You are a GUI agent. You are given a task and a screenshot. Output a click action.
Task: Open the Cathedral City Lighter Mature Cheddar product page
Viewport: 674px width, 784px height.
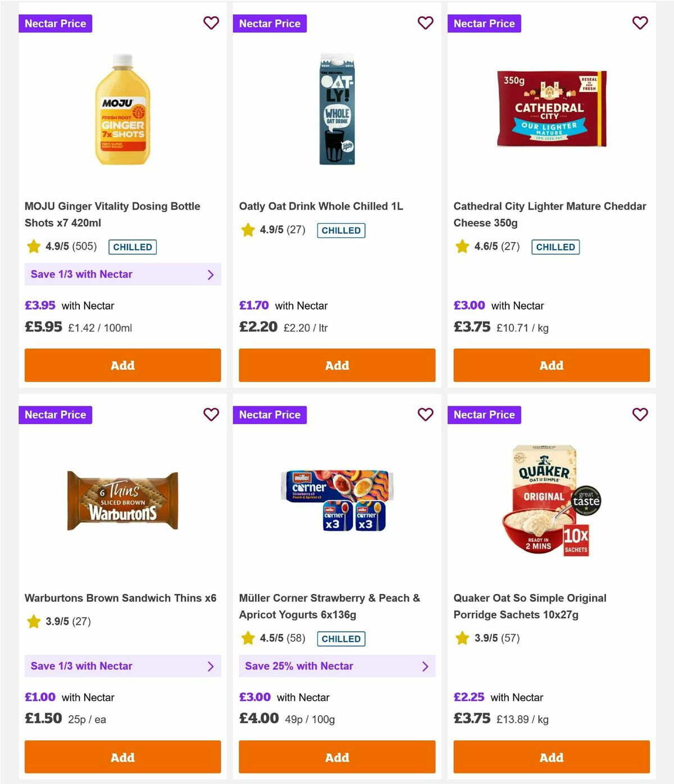click(549, 214)
